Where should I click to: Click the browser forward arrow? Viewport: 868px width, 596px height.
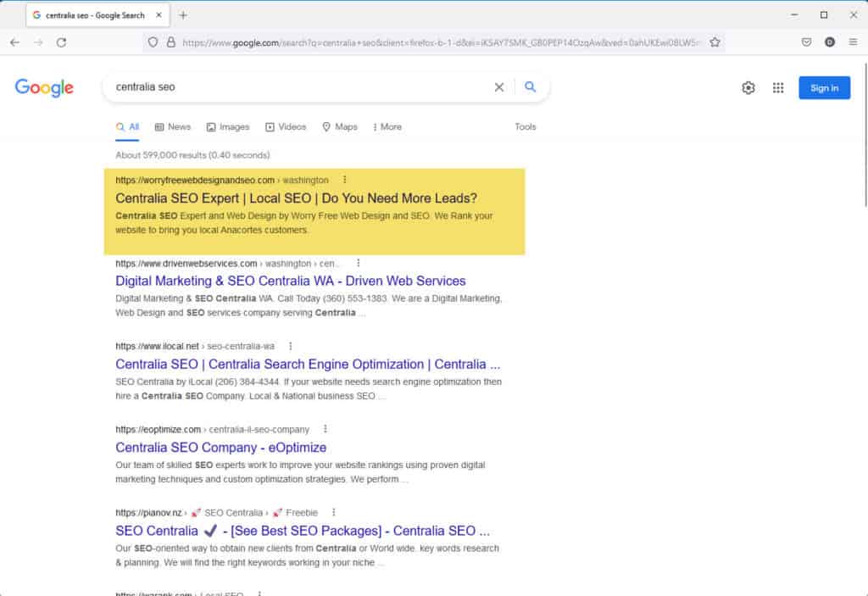38,42
